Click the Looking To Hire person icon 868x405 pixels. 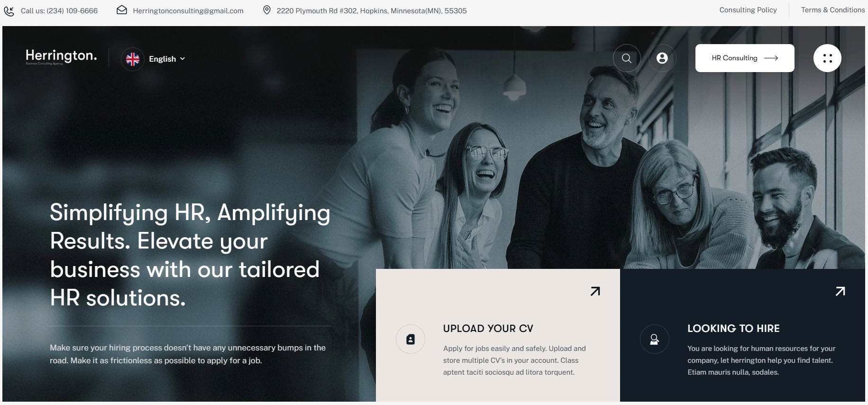(x=655, y=339)
